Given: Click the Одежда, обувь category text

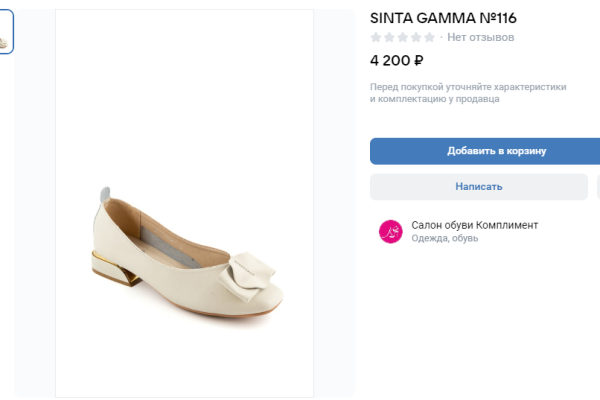Looking at the screenshot, I should [x=445, y=239].
